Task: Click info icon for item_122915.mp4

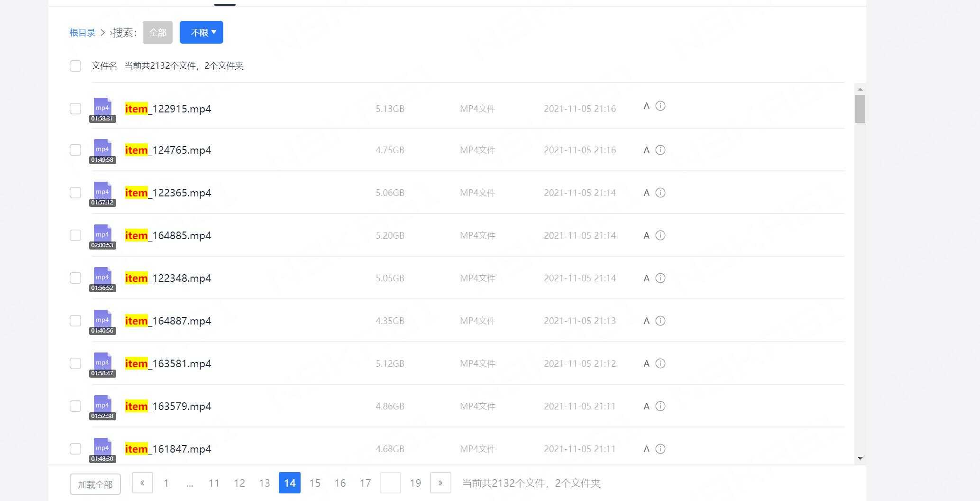Action: 660,106
